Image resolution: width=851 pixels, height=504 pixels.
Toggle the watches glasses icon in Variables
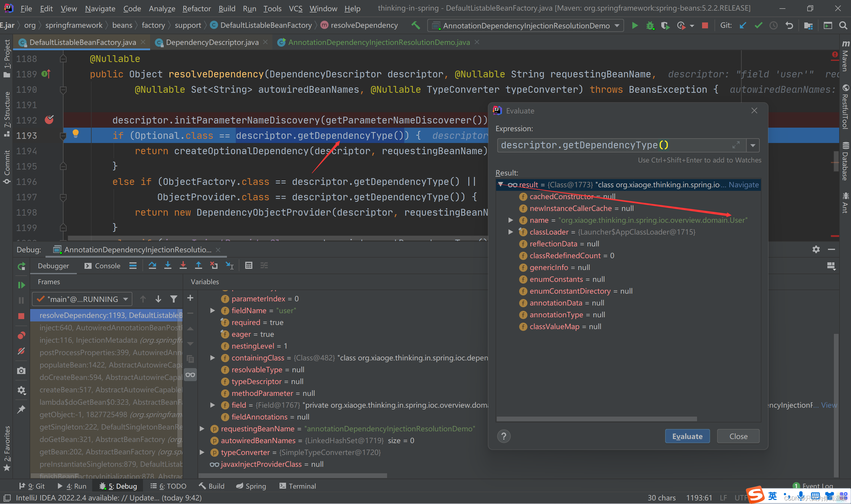pos(190,375)
